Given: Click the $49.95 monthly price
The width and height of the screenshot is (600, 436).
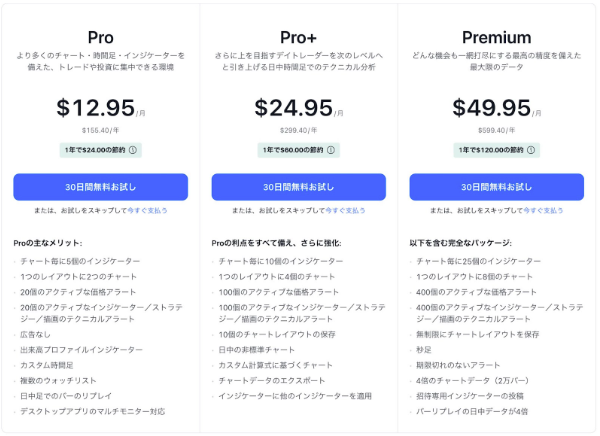Looking at the screenshot, I should pos(492,108).
